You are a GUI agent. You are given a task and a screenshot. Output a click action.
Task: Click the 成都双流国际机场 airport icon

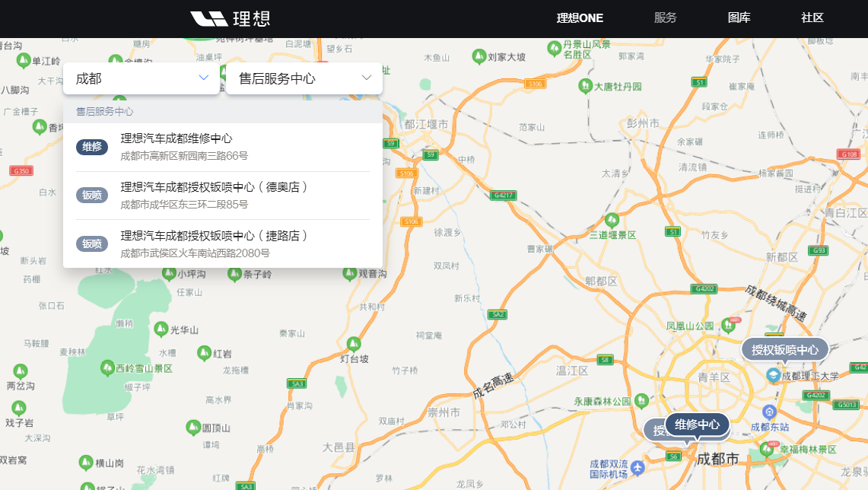637,469
